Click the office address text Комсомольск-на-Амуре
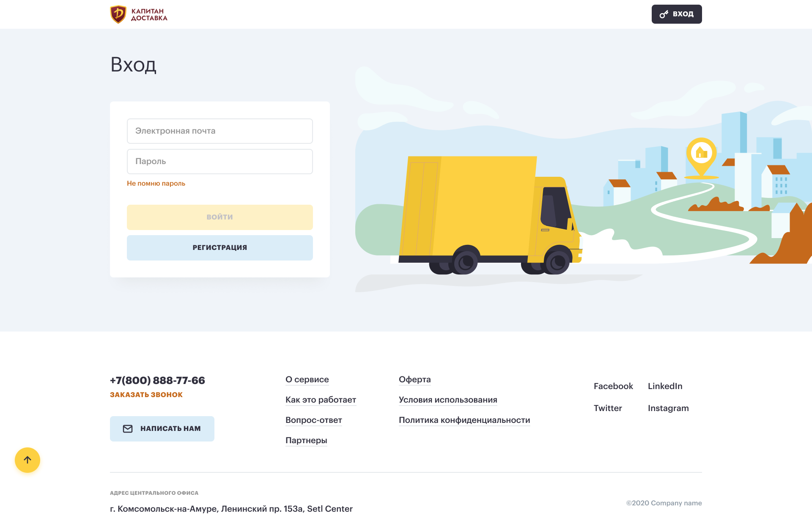Viewport: 812px width, 532px height. [x=231, y=509]
